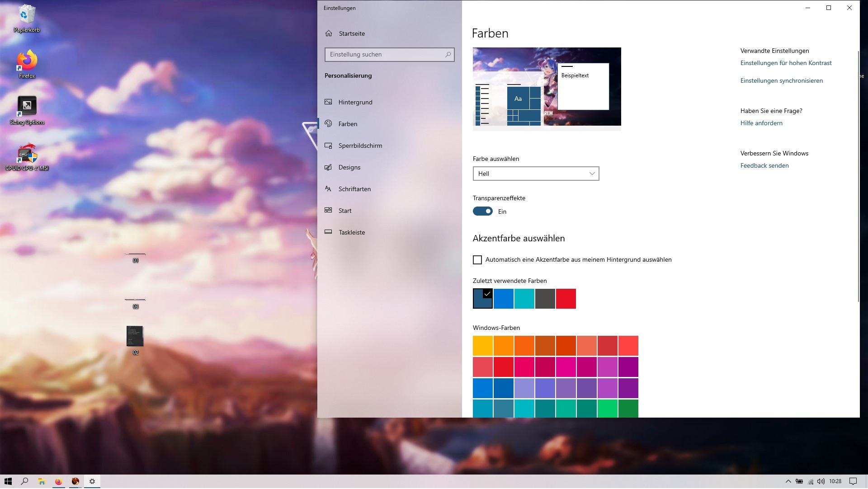868x489 pixels.
Task: Click the Taskleiste icon in sidebar
Action: tap(328, 232)
